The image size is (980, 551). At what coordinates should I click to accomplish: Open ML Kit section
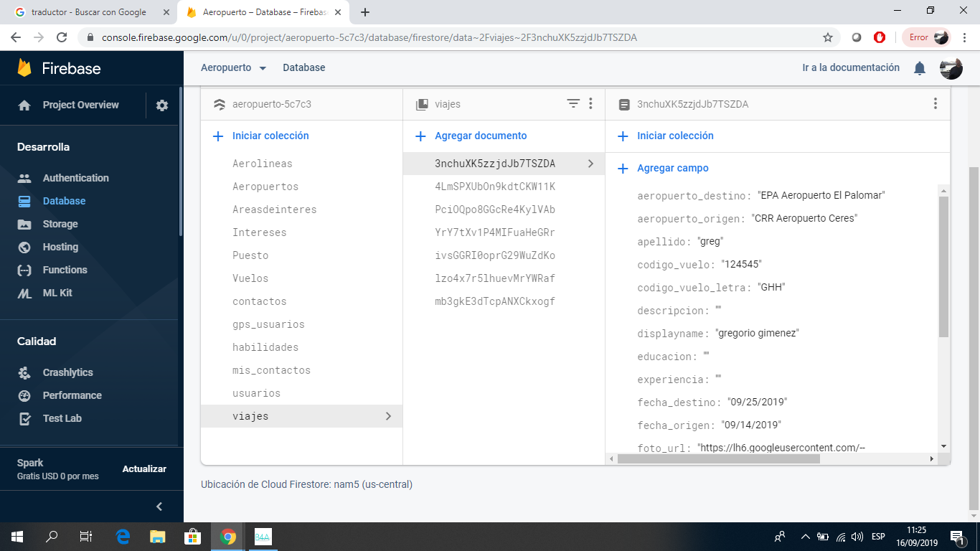point(57,293)
